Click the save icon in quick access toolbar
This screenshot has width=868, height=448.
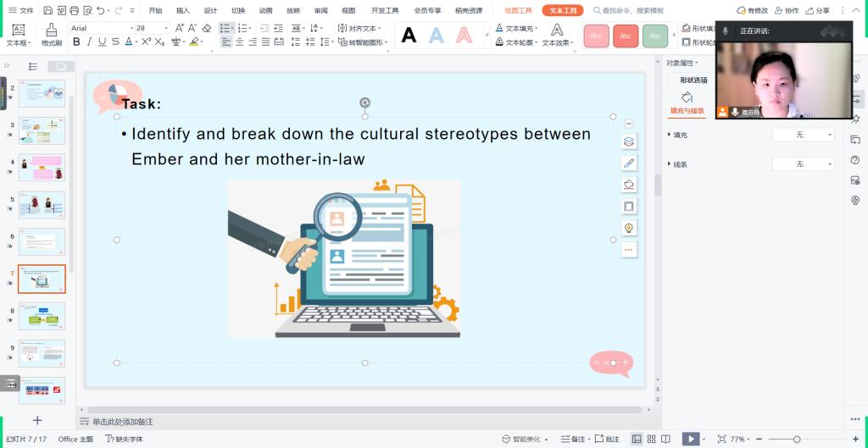point(47,11)
